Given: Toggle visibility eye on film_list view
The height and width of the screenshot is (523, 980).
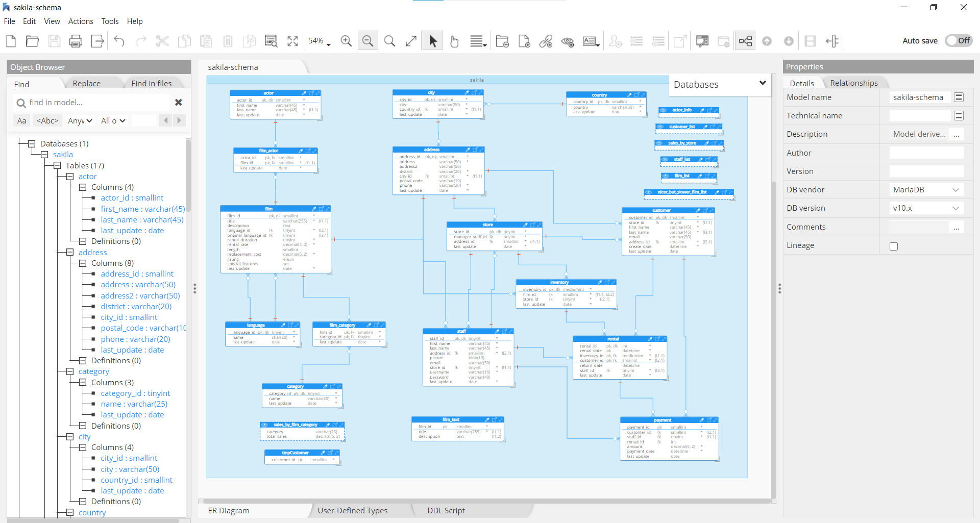Looking at the screenshot, I should [666, 176].
